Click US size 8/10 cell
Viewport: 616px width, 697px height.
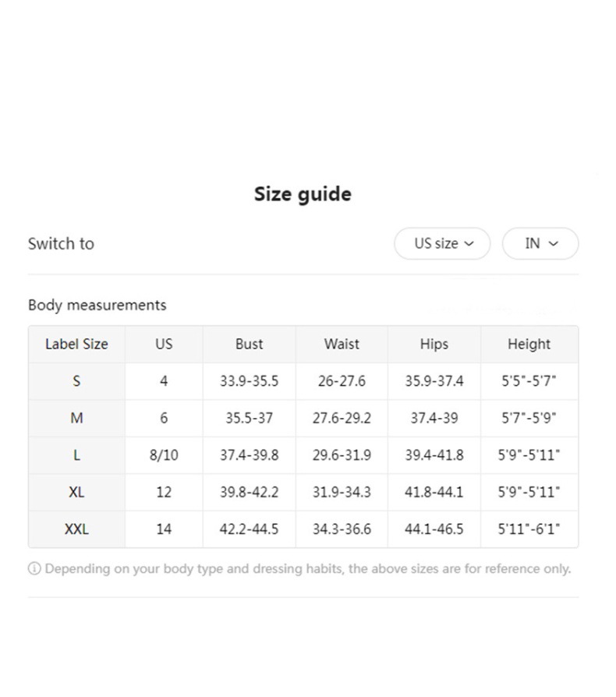coord(164,455)
